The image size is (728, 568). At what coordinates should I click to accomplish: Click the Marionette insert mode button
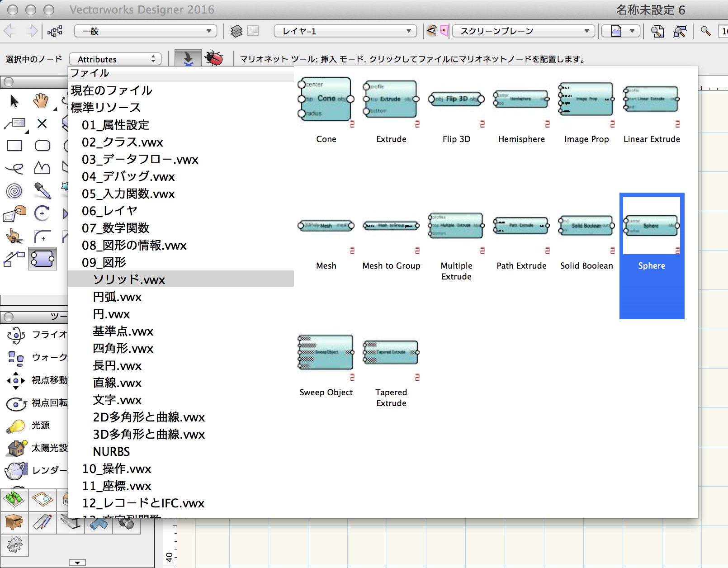click(x=187, y=58)
